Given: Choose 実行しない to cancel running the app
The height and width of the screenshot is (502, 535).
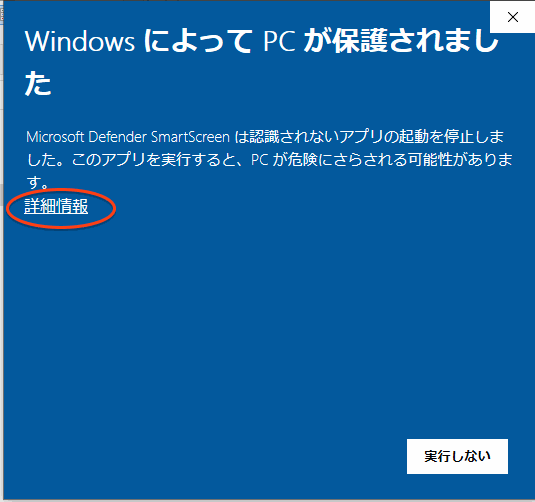Looking at the screenshot, I should tap(457, 456).
